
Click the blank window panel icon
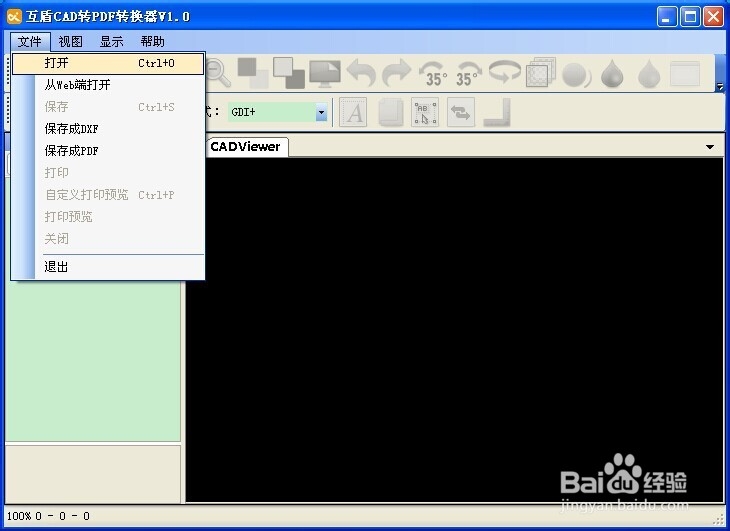point(685,74)
